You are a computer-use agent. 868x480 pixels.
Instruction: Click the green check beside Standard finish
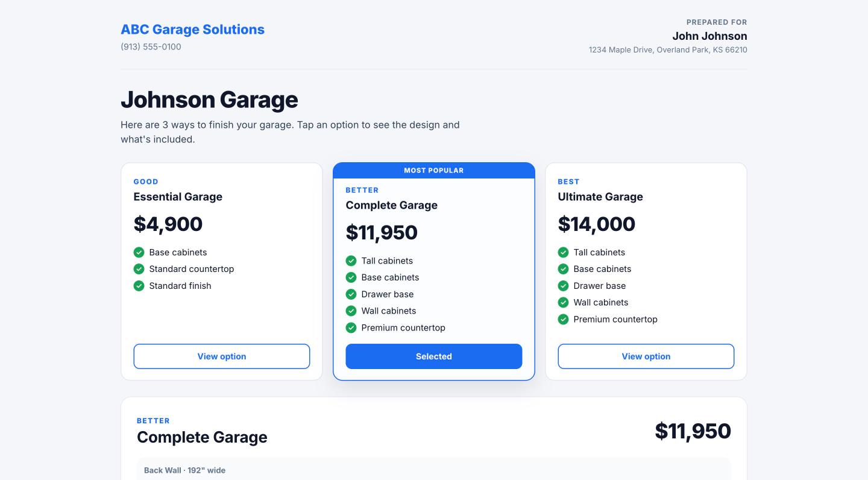[139, 286]
